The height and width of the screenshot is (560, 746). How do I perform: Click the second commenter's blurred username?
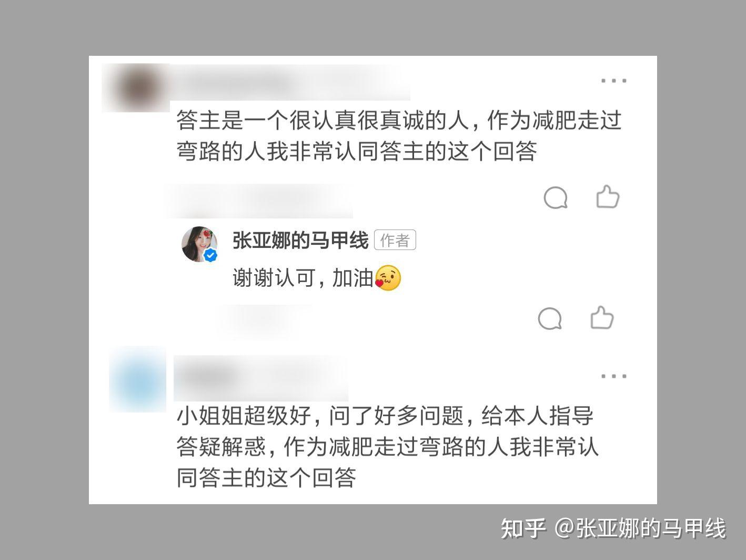tap(261, 378)
